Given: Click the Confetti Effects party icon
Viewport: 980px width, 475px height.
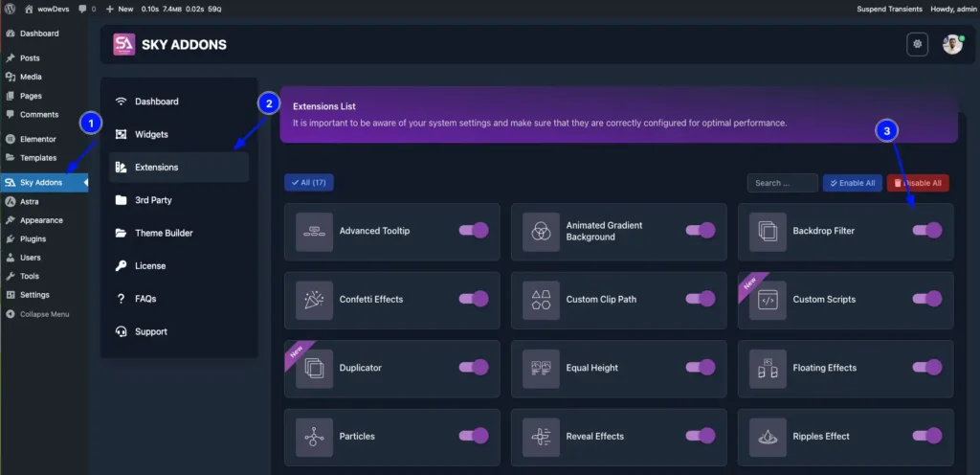Looking at the screenshot, I should point(314,301).
